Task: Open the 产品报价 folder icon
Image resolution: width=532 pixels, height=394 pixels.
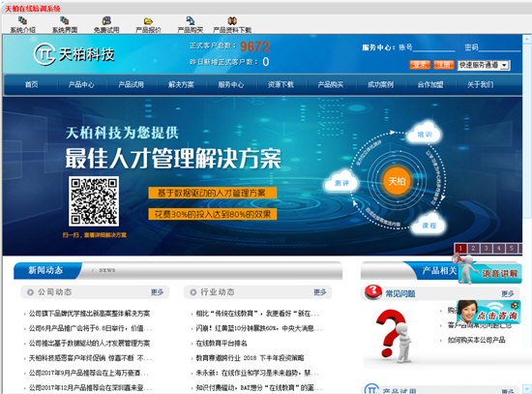Action: click(148, 20)
